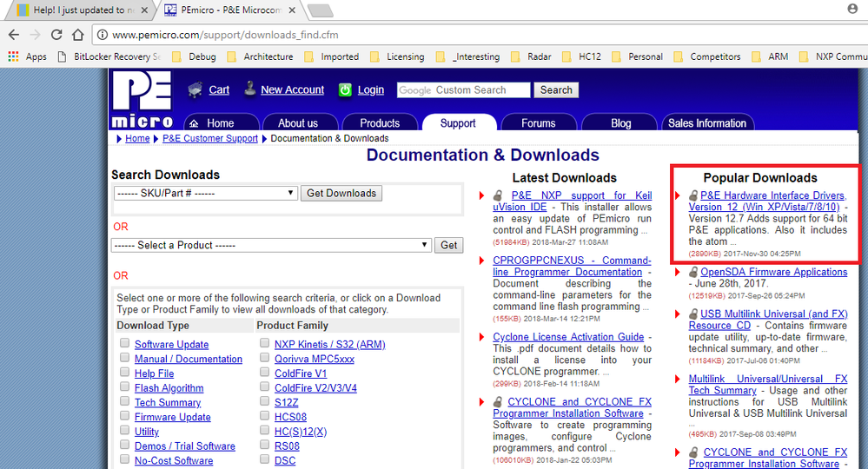Open the Tech Summary download type link
This screenshot has height=469, width=868.
coord(168,403)
